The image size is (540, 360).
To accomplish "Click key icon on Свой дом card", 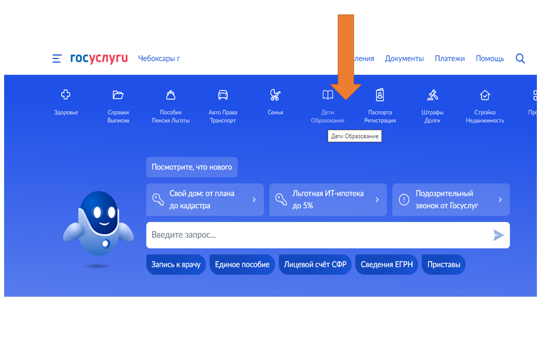I will click(158, 199).
